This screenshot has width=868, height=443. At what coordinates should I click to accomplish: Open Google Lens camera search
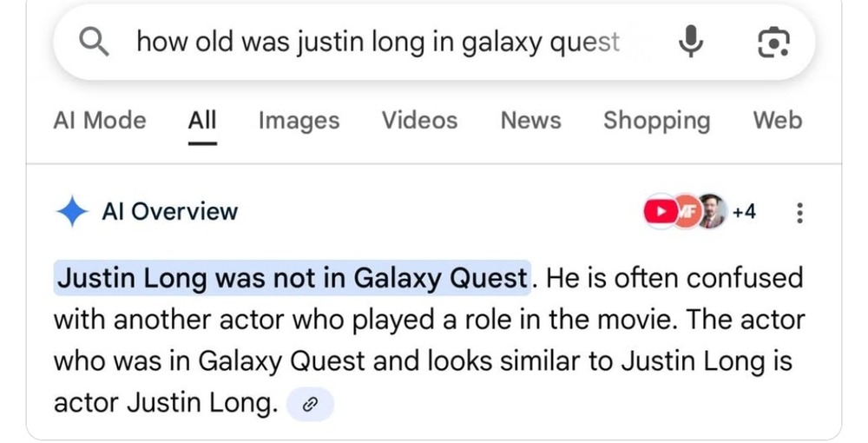(773, 41)
